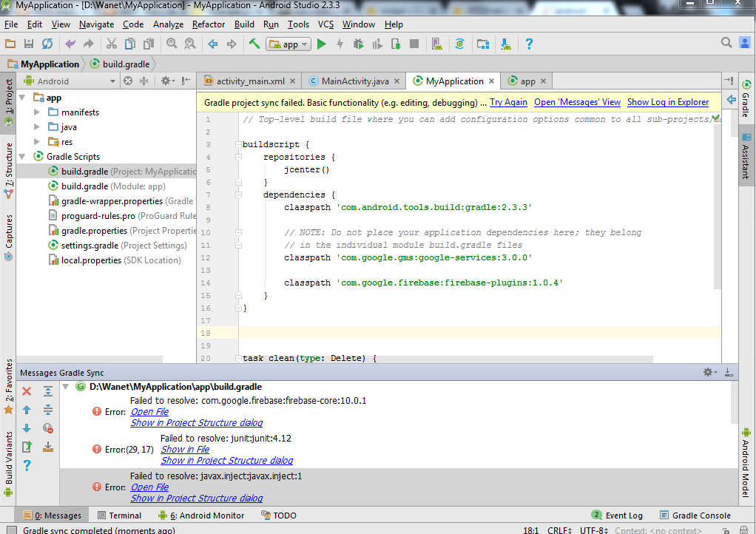Toggle Gradle tool window on right
Screen dimensions: 756x534
746,98
